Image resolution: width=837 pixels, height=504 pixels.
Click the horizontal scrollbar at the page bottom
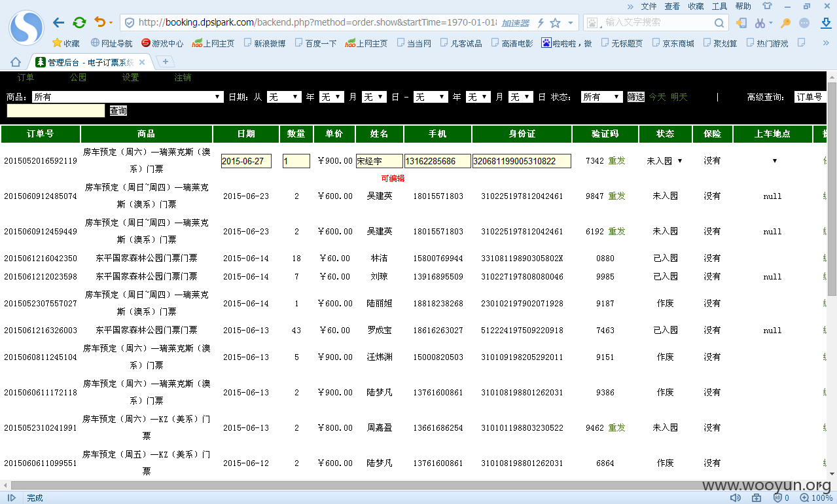pos(414,486)
